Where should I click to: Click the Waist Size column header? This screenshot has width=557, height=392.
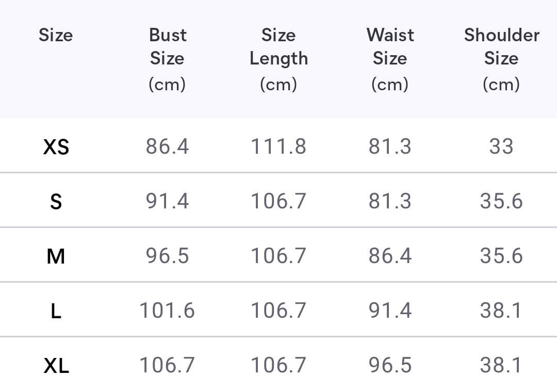[390, 59]
